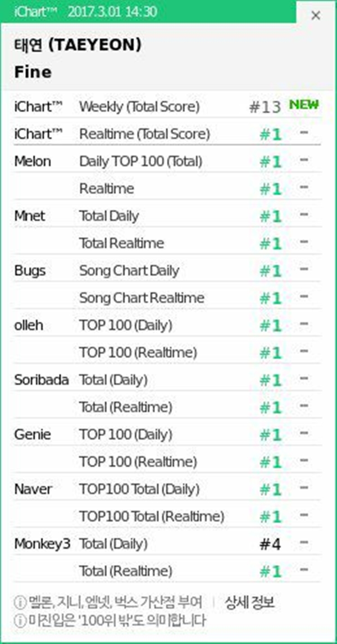Select Genie TOP 100 (Daily) row

coord(126,435)
